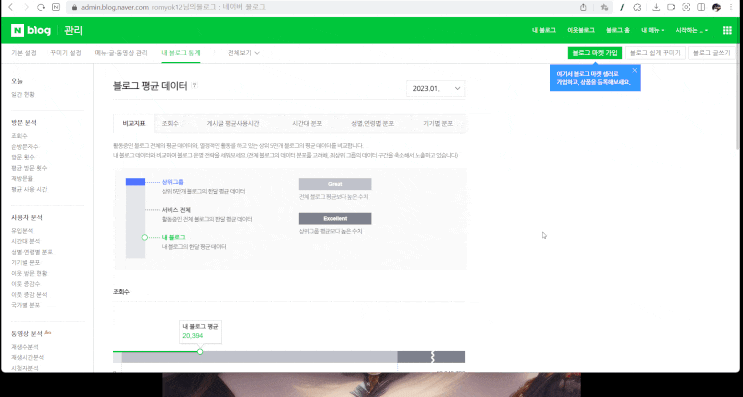This screenshot has height=397, width=743.
Task: Click the green slash extension icon
Action: coord(622,7)
